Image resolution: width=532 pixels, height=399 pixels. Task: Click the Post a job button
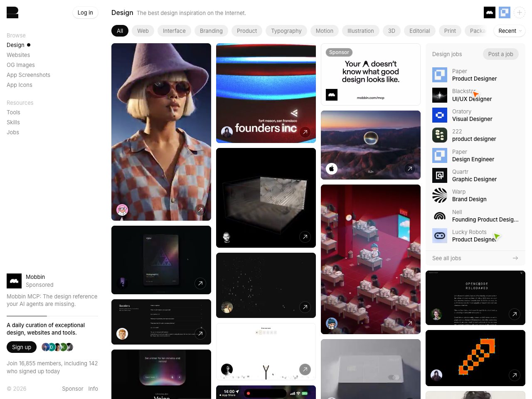[x=500, y=54]
